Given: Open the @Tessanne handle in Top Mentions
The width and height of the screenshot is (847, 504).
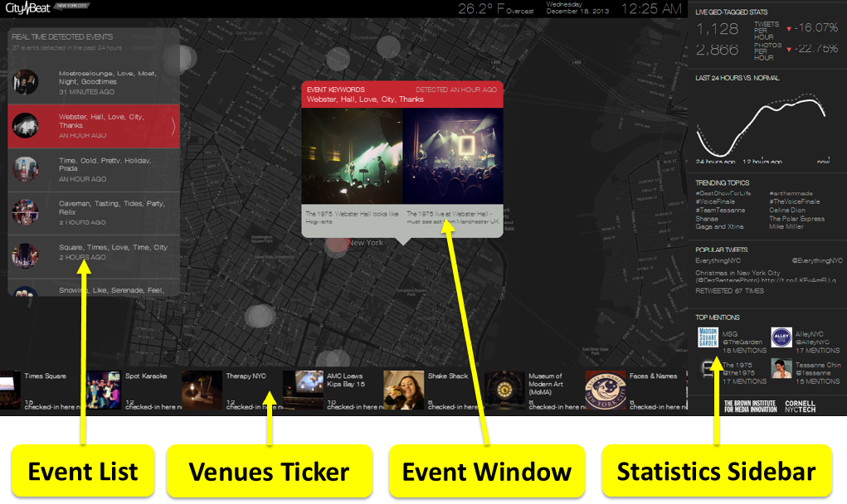Looking at the screenshot, I should [813, 373].
